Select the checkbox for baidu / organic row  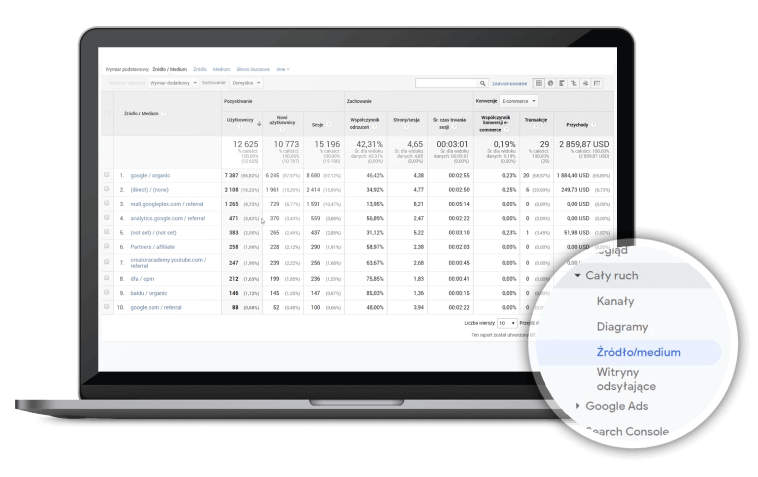[108, 293]
